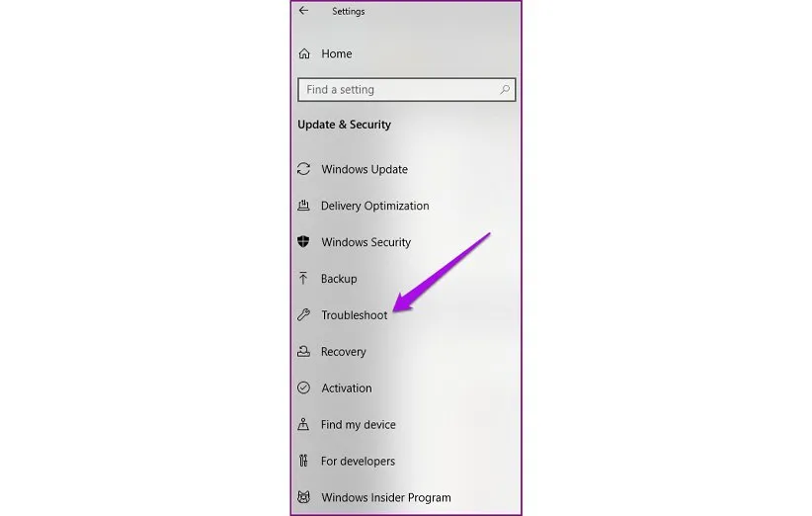Click the Delivery Optimization icon
This screenshot has width=812, height=516.
(303, 206)
